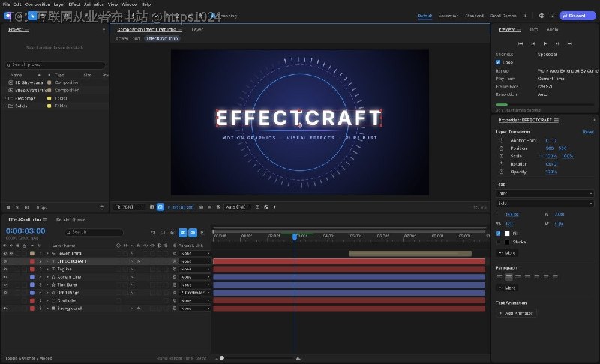
Task: Open Lower Third parent dropdown
Action: click(x=195, y=254)
